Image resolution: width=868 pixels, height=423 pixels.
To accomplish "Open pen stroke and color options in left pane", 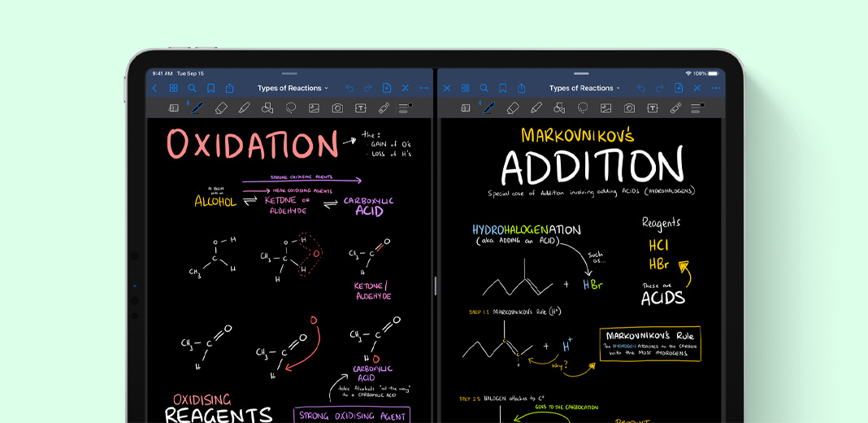I will (x=404, y=107).
